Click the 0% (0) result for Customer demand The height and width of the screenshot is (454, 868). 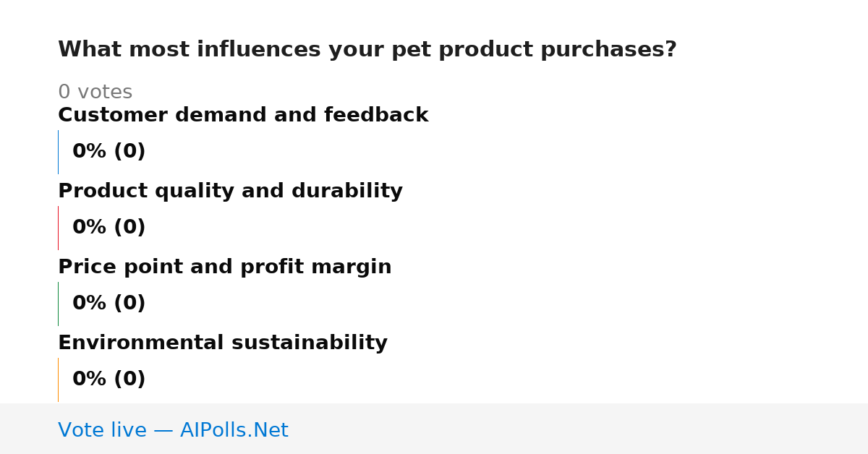109,151
